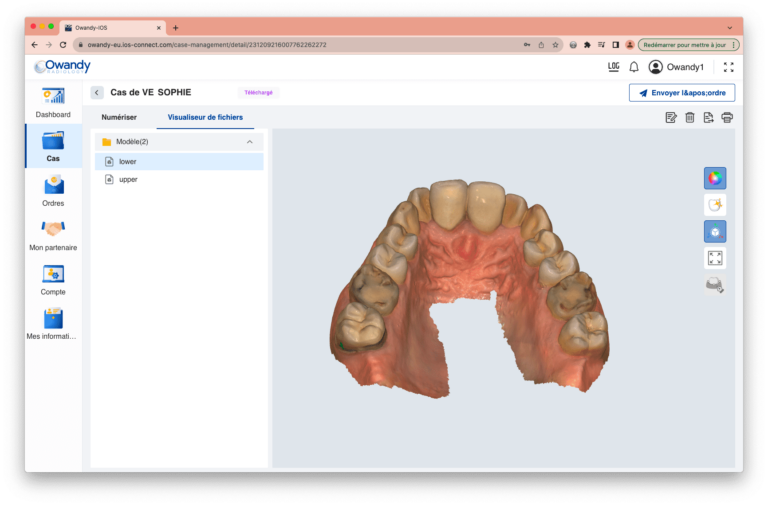This screenshot has width=768, height=505.
Task: Click the export document icon
Action: [x=708, y=118]
